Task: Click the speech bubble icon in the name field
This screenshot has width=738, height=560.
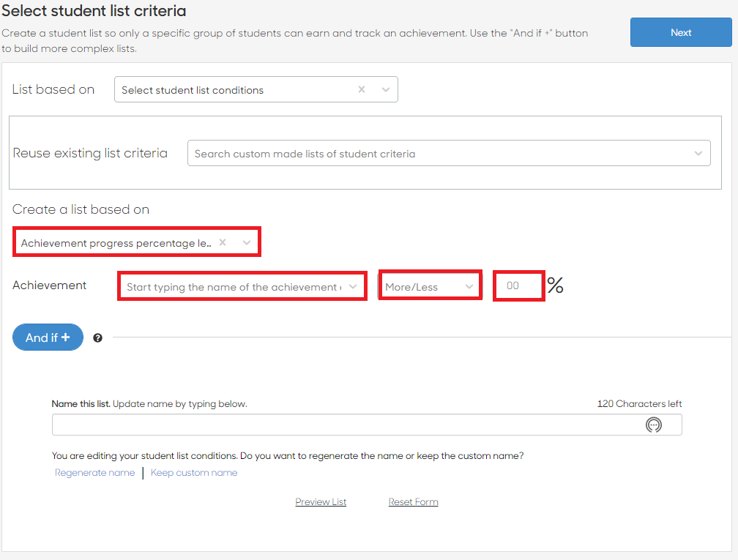Action: (x=653, y=425)
